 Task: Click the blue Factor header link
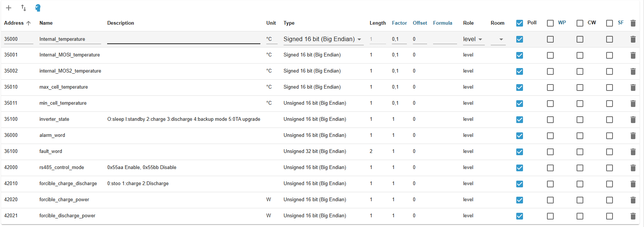tap(399, 23)
